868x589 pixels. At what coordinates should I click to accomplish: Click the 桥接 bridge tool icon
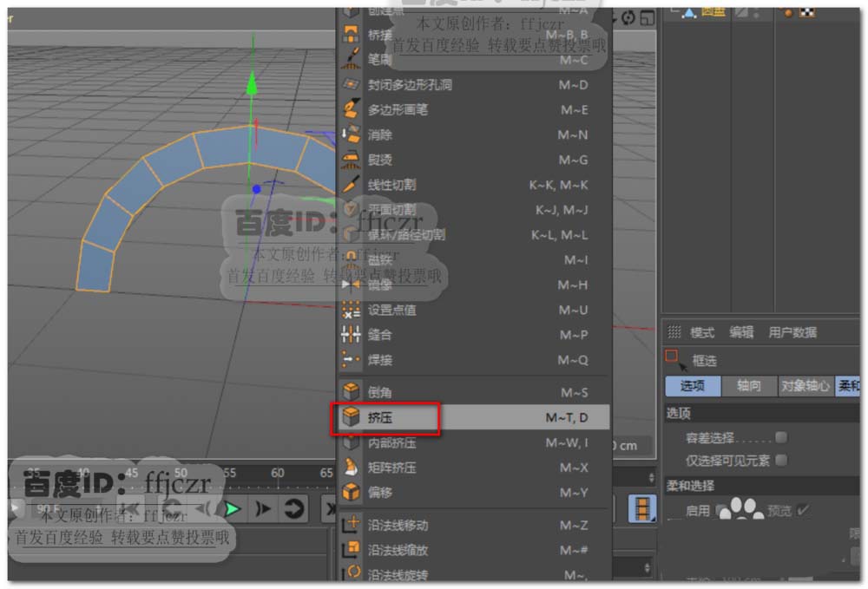(351, 35)
